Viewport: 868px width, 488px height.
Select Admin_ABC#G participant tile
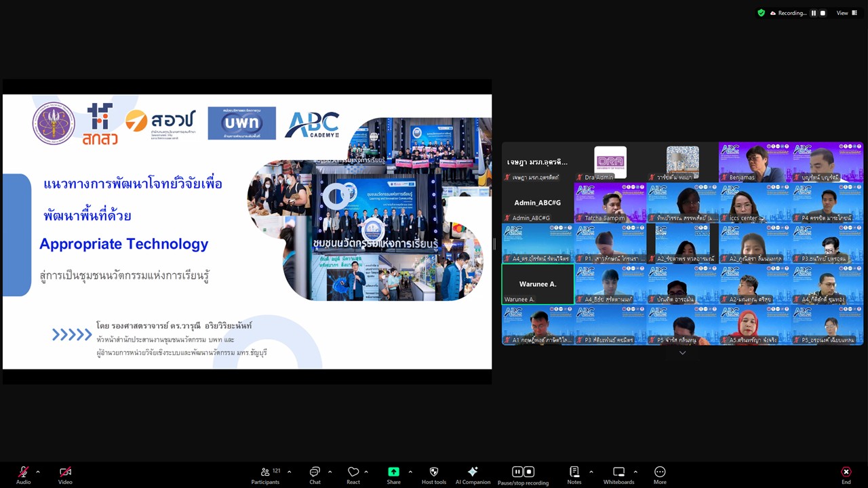tap(538, 203)
